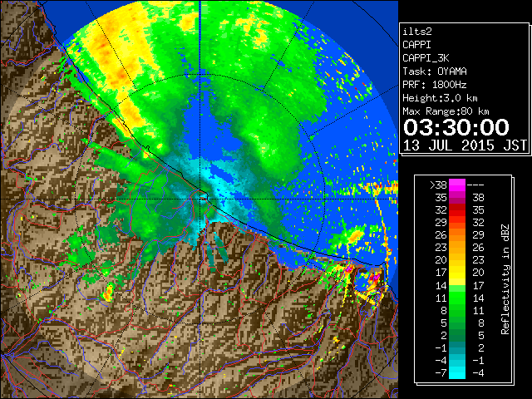Click the 'Reflectivity in dBZ' legend title
Screen dimensions: 532x399
point(505,279)
